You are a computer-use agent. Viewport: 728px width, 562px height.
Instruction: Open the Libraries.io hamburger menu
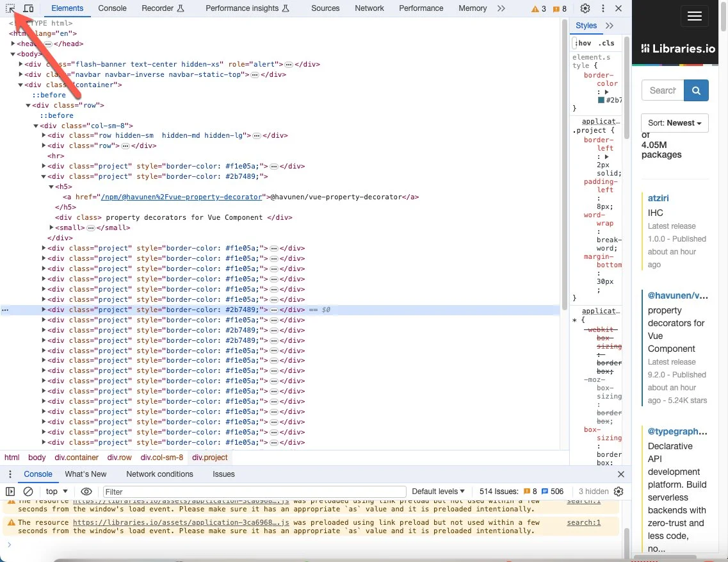tap(694, 17)
